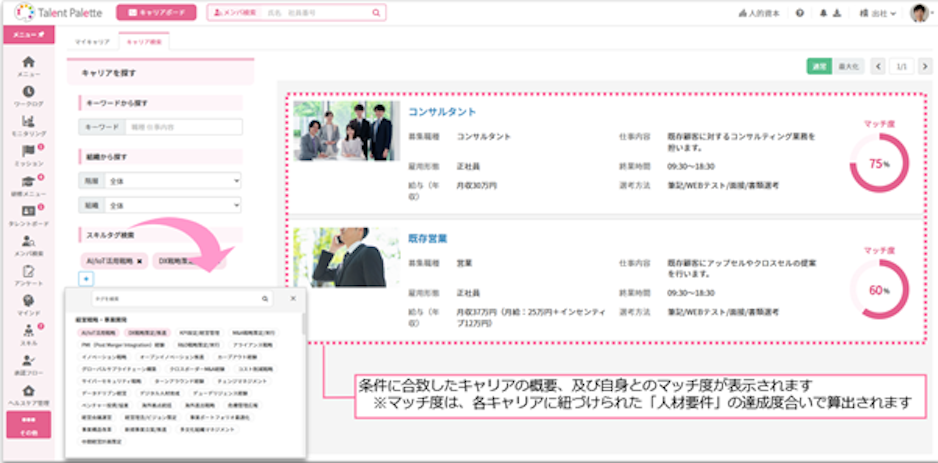Image resolution: width=938 pixels, height=463 pixels.
Task: Select the キャリア検索 tab
Action: (144, 41)
